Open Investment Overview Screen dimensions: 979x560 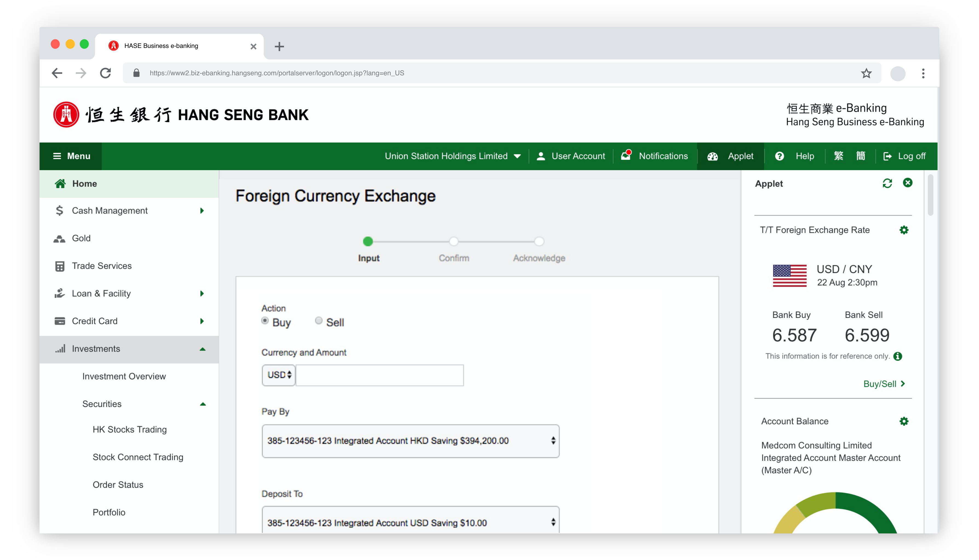click(124, 376)
